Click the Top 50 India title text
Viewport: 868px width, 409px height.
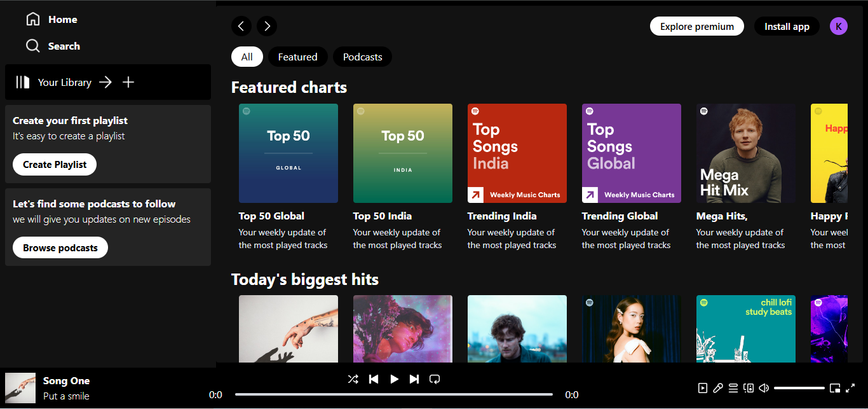click(x=383, y=216)
